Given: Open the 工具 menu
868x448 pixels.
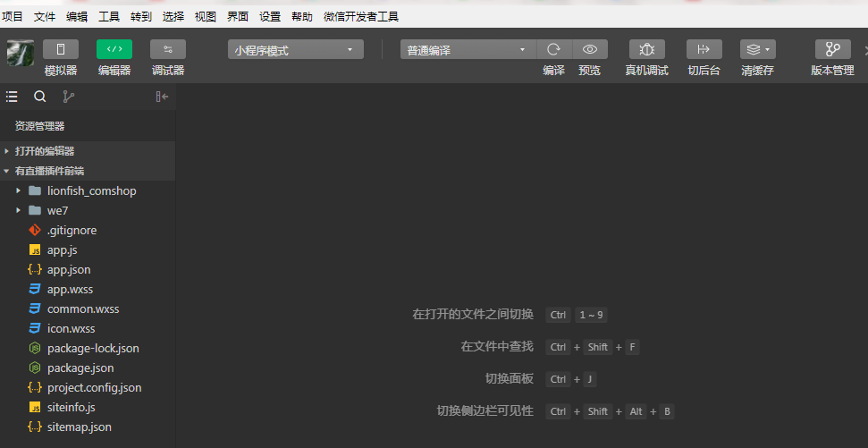Looking at the screenshot, I should pyautogui.click(x=109, y=17).
